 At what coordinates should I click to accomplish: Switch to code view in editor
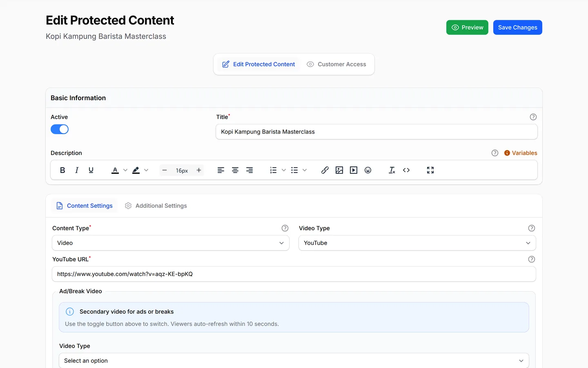(x=406, y=170)
